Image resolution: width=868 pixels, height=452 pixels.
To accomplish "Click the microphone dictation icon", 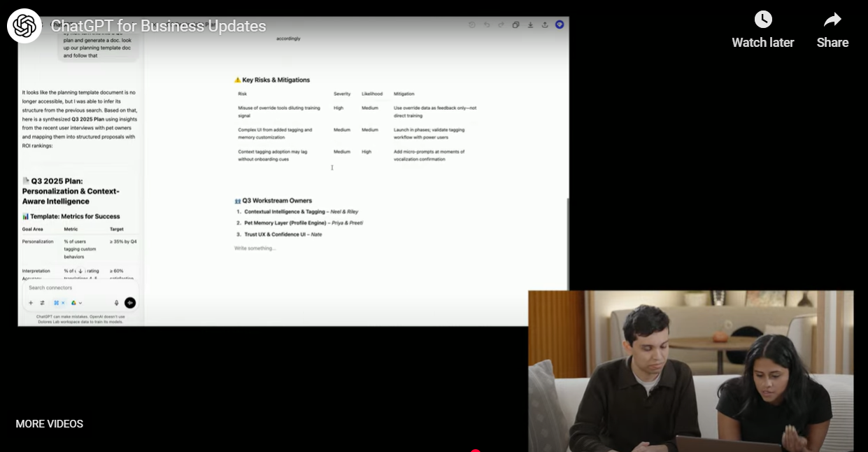I will pyautogui.click(x=117, y=303).
